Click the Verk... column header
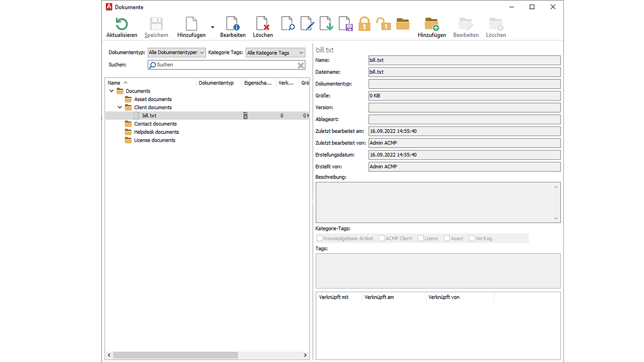 pyautogui.click(x=287, y=83)
